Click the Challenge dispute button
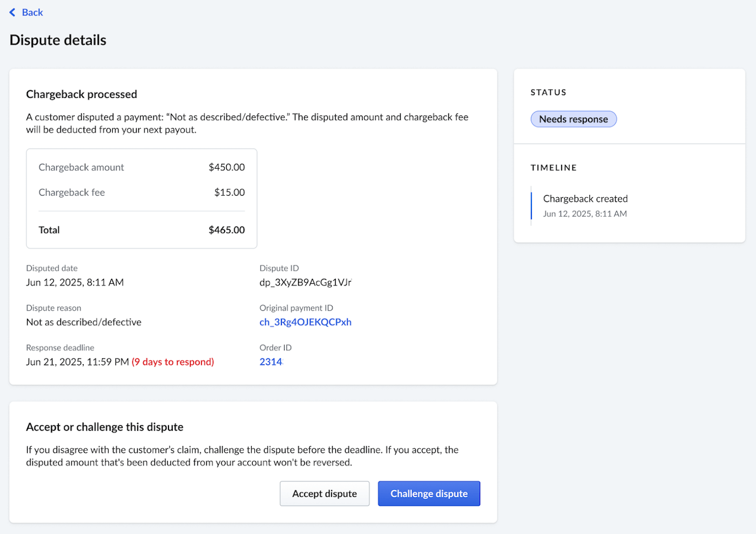 [429, 493]
